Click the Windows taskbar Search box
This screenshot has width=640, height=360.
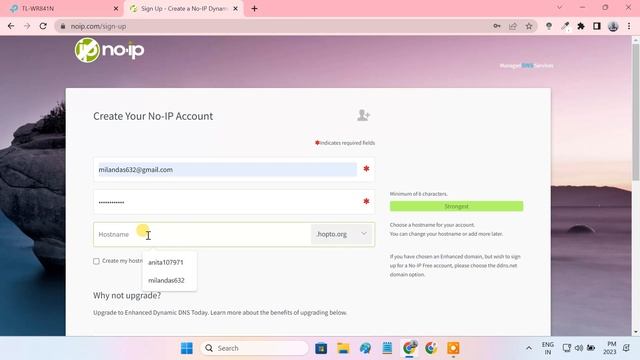[254, 348]
